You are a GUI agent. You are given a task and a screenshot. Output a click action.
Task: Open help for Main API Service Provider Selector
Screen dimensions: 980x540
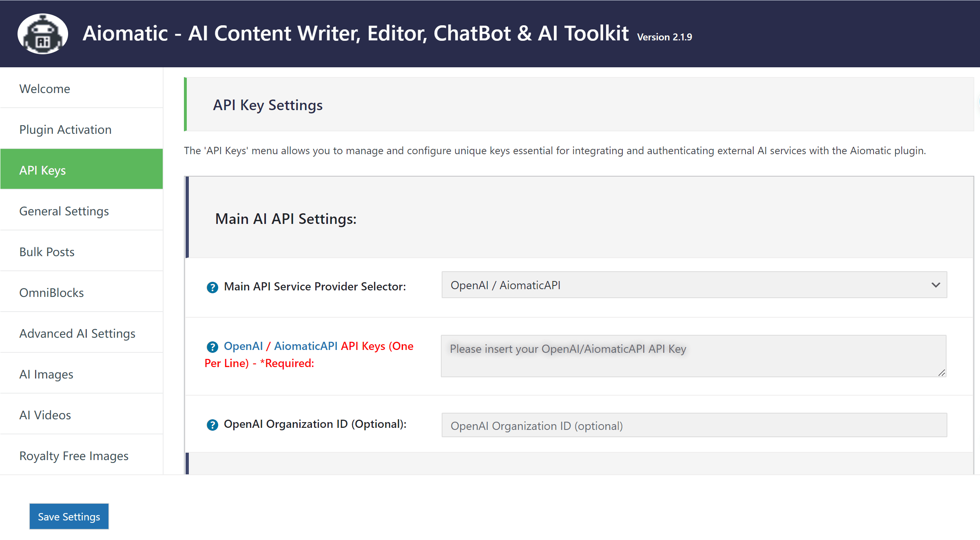(x=212, y=288)
